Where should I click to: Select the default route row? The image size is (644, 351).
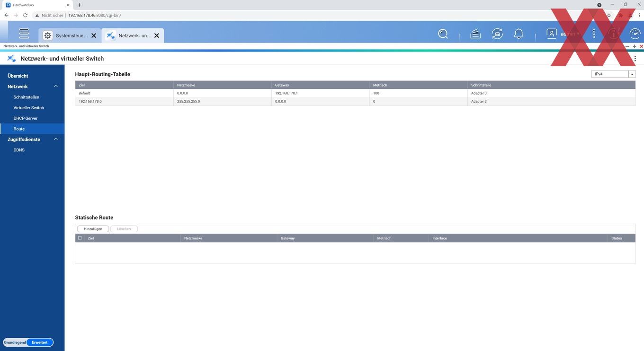(x=355, y=93)
